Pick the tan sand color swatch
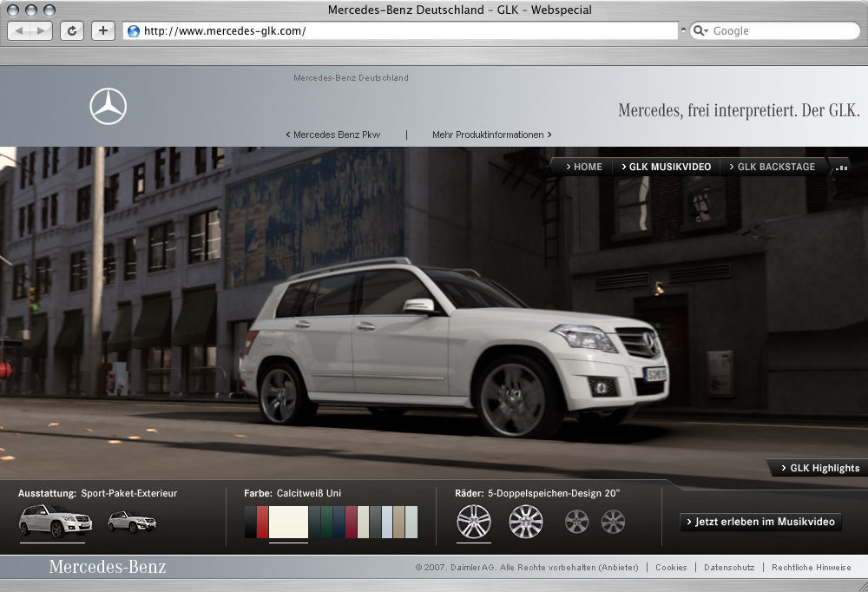This screenshot has width=868, height=592. (x=399, y=522)
